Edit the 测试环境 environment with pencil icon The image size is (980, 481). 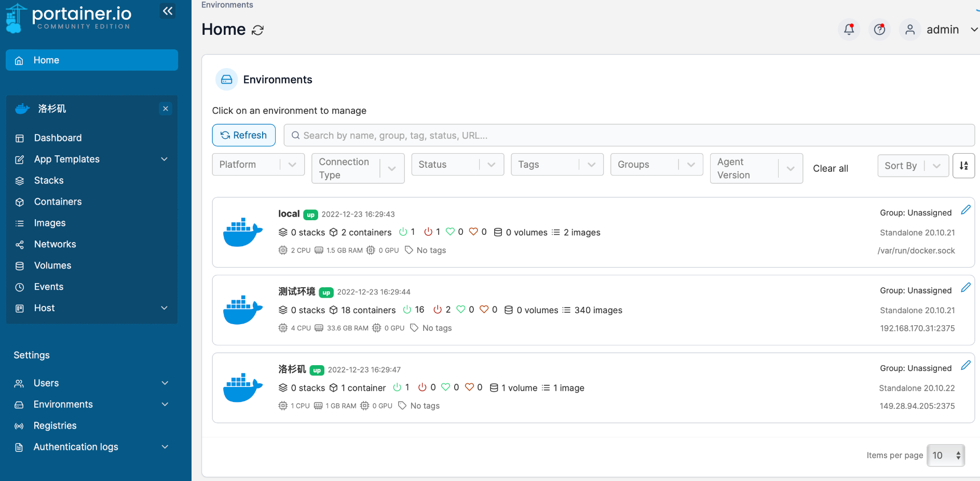(x=965, y=287)
